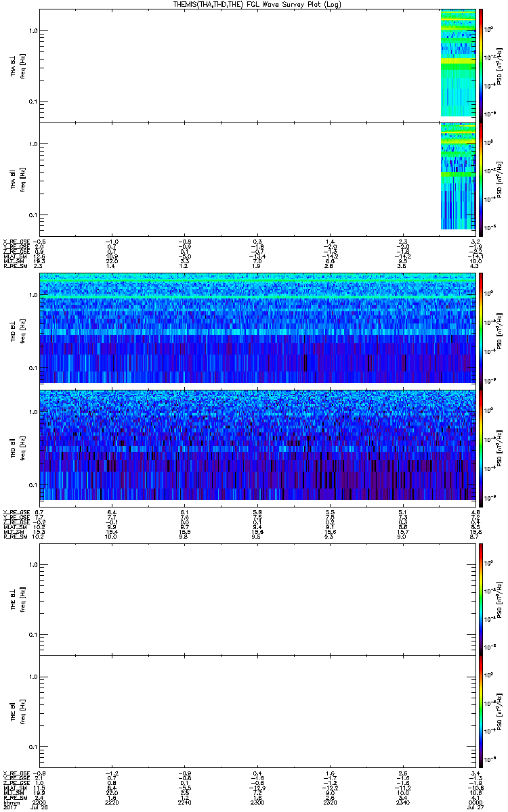Click the THA B-perp PSD color bar

pyautogui.click(x=481, y=65)
